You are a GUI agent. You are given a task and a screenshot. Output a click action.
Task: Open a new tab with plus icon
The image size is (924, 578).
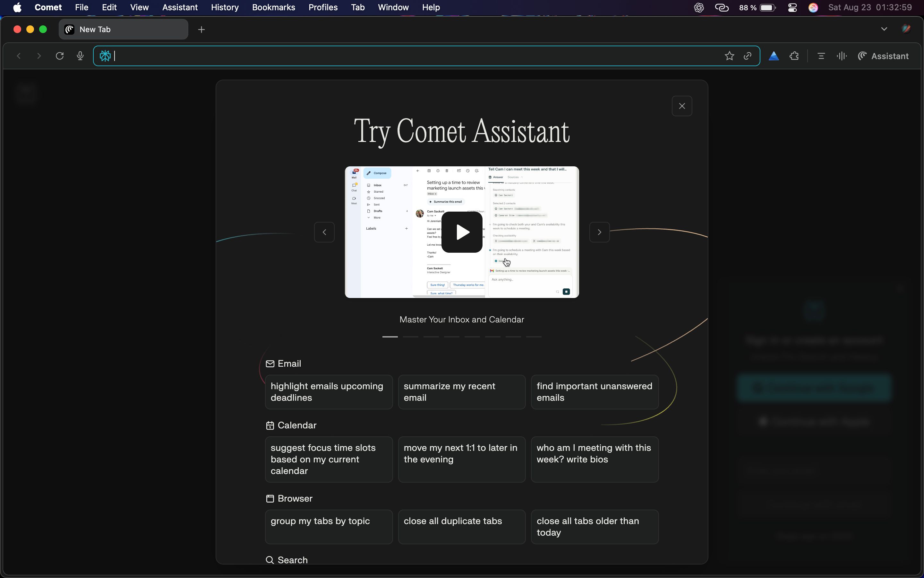coord(201,30)
